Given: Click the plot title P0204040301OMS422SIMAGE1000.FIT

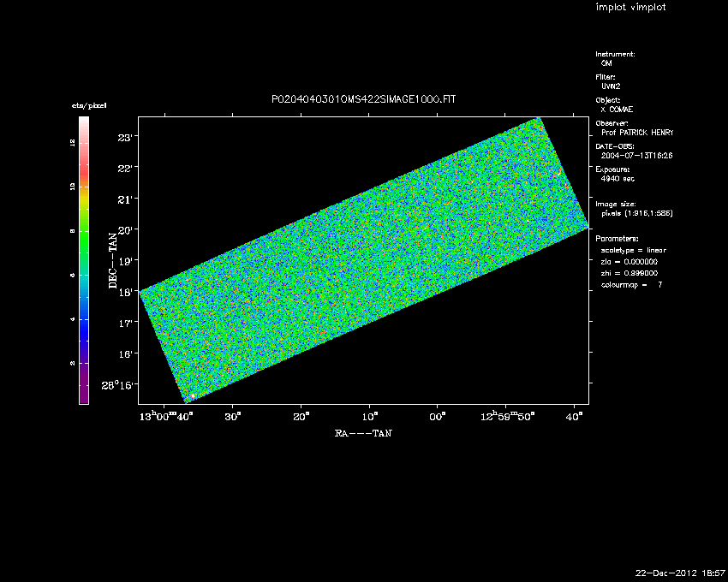Looking at the screenshot, I should coord(363,100).
